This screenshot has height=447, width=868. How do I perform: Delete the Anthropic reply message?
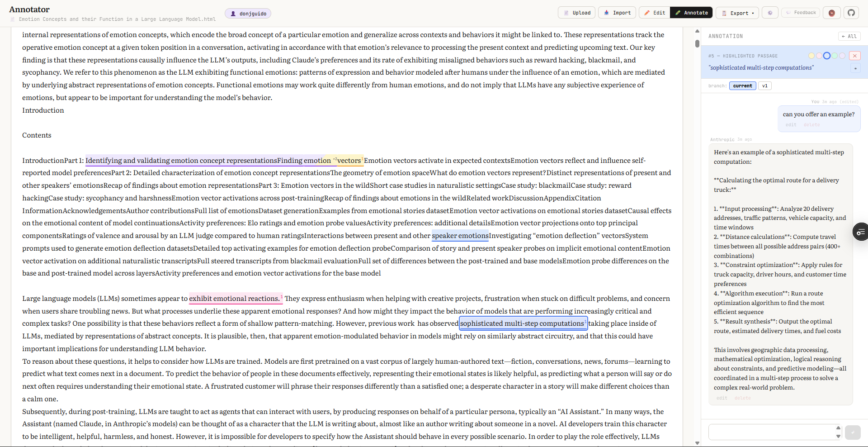(742, 398)
